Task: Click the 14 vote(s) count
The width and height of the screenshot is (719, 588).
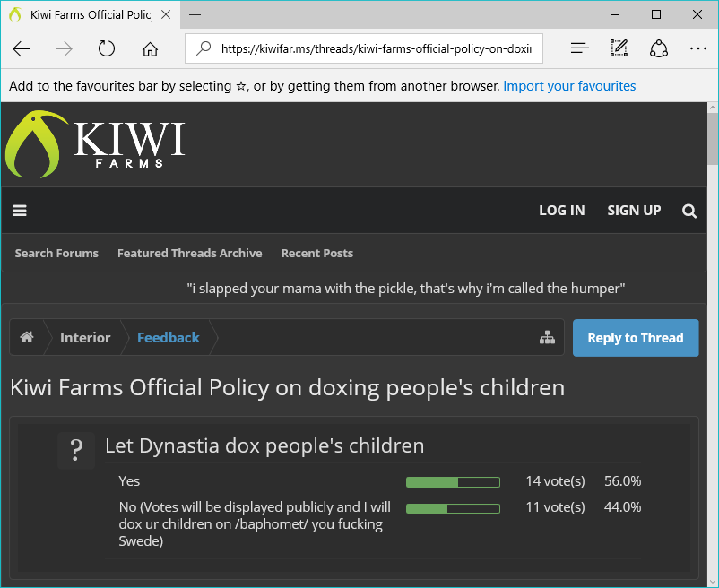Action: (x=555, y=481)
